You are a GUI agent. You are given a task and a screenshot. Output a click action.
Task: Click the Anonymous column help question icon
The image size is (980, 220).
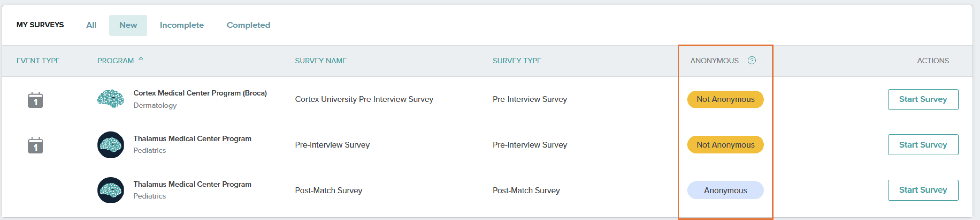[751, 61]
